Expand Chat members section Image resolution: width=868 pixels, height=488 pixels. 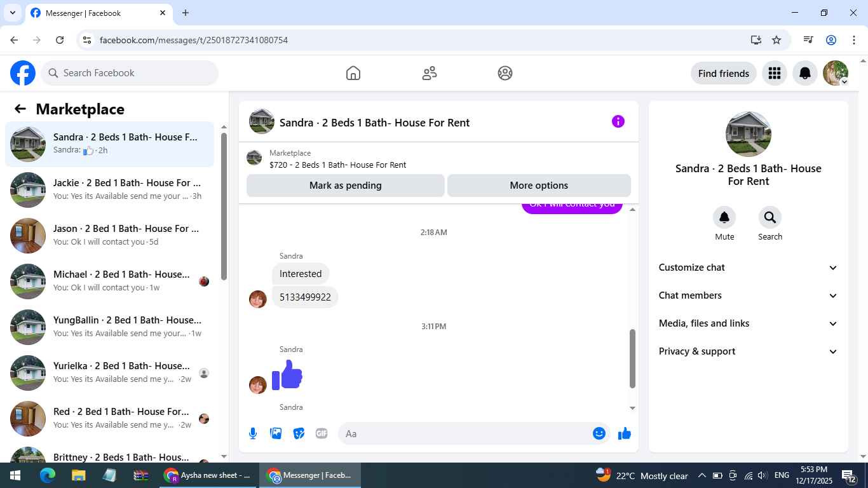click(749, 295)
